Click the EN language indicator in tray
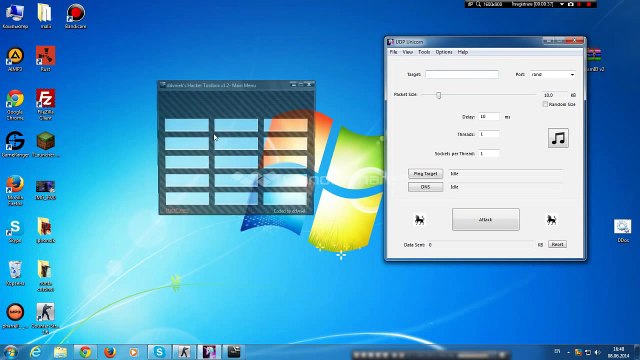 coord(557,351)
